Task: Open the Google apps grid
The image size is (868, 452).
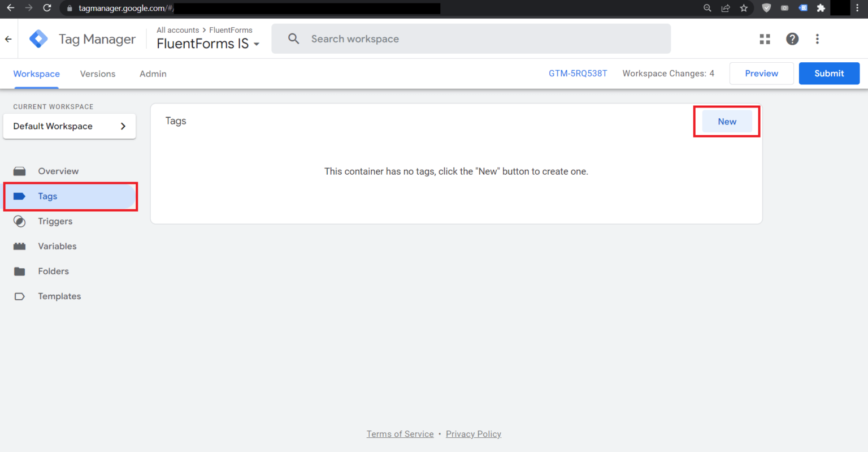Action: tap(765, 39)
